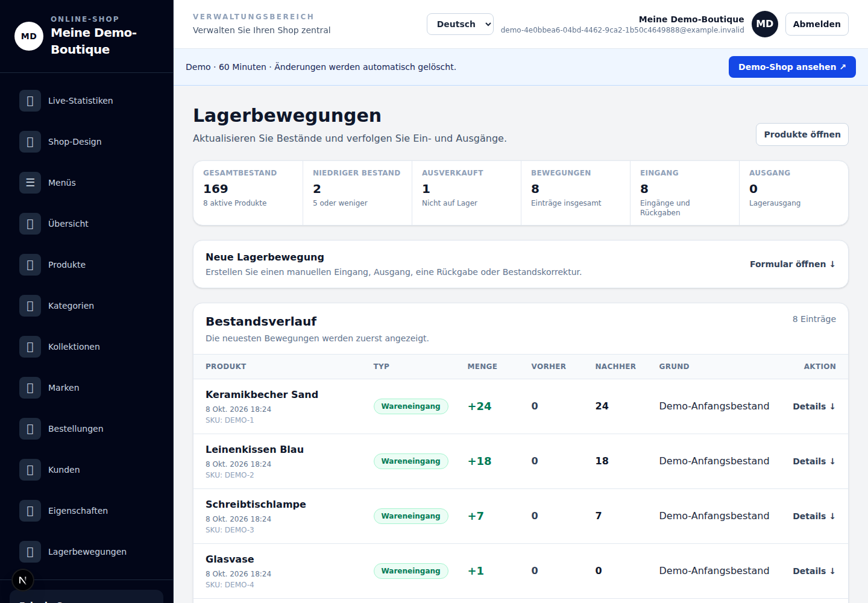The height and width of the screenshot is (603, 868).
Task: Go to Kategorien menu item
Action: [x=87, y=306]
